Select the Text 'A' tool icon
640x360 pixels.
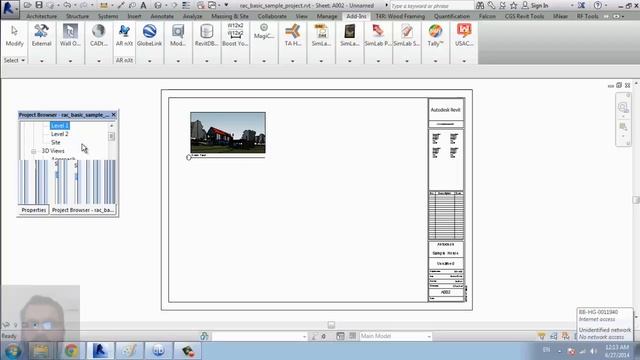click(143, 5)
